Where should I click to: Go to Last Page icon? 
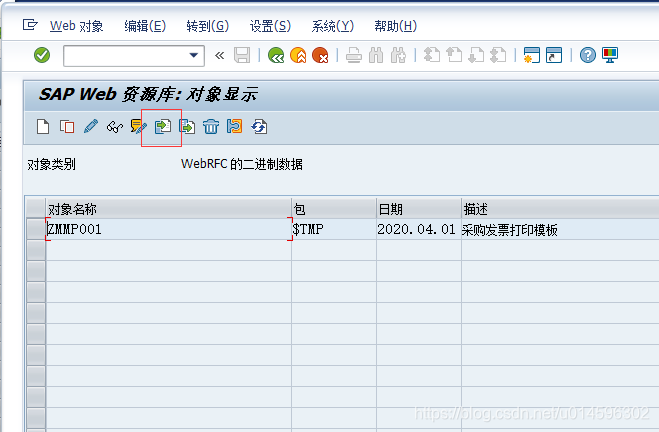point(498,55)
